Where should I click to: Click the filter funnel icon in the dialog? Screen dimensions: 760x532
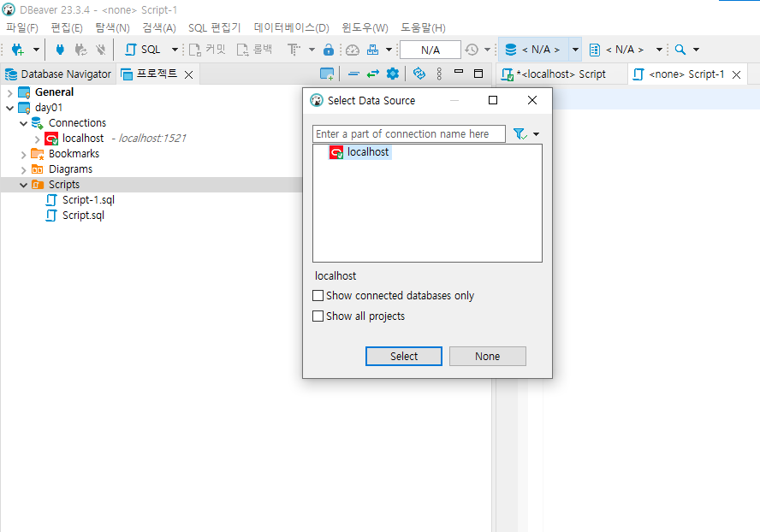[x=520, y=133]
